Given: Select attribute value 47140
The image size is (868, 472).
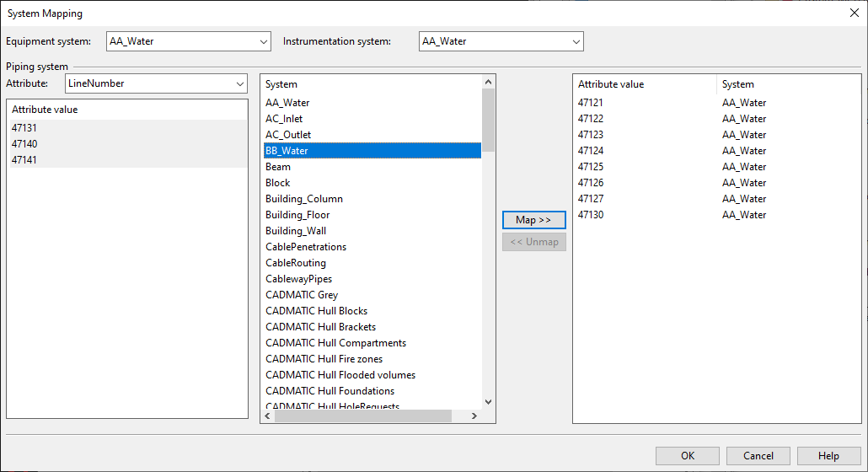Looking at the screenshot, I should 25,144.
